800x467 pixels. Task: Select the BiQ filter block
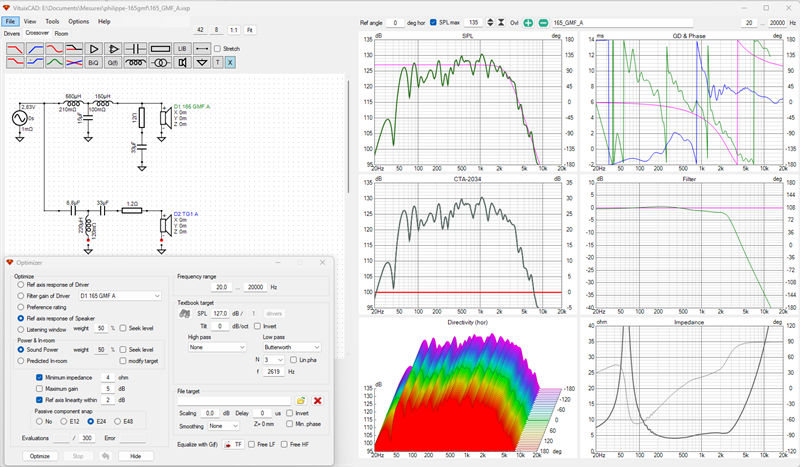[93, 62]
